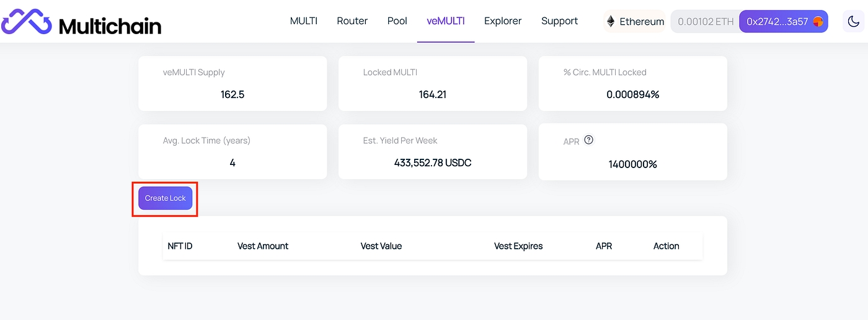Click the APR help question mark icon
The height and width of the screenshot is (320, 868).
588,140
